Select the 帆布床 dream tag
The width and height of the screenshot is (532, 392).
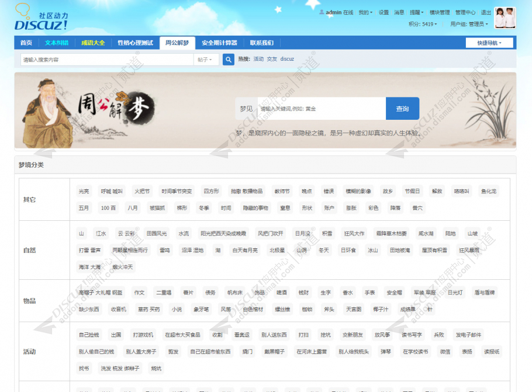[235, 293]
